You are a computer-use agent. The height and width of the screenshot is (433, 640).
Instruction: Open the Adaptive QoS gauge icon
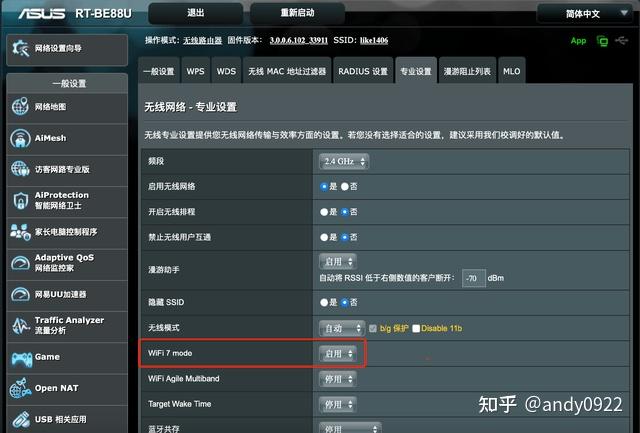click(20, 263)
